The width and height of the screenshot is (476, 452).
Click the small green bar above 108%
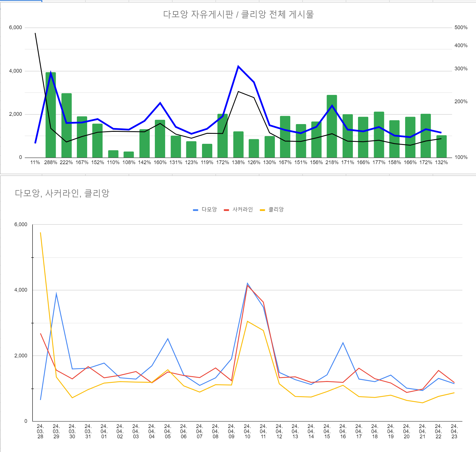coord(129,154)
